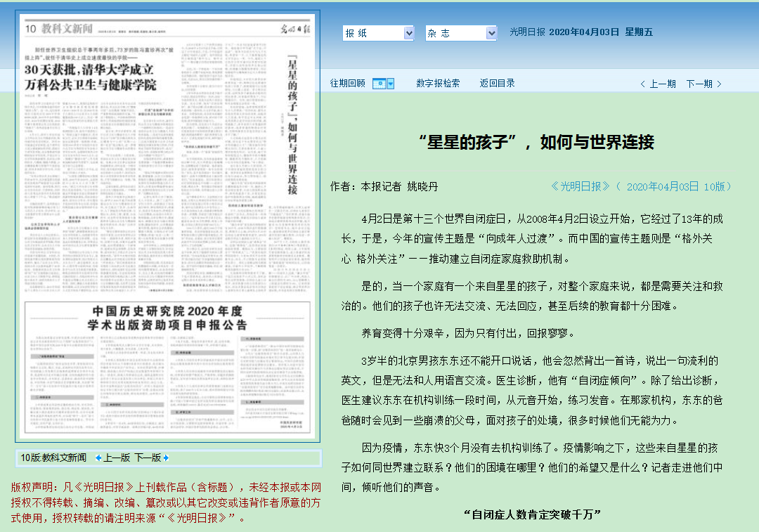
Task: Open the 往期回顾 calendar icon
Action: [378, 83]
